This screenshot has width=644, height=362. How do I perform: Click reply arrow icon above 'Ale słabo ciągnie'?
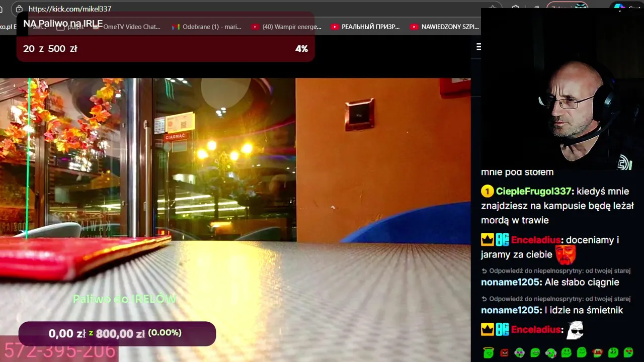484,270
